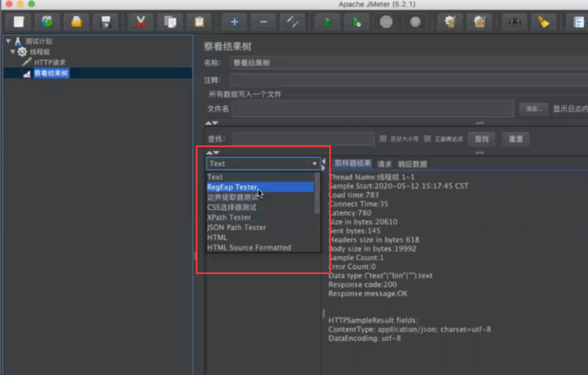Toggle the case sensitive checkbox
Image resolution: width=588 pixels, height=375 pixels.
click(x=383, y=139)
